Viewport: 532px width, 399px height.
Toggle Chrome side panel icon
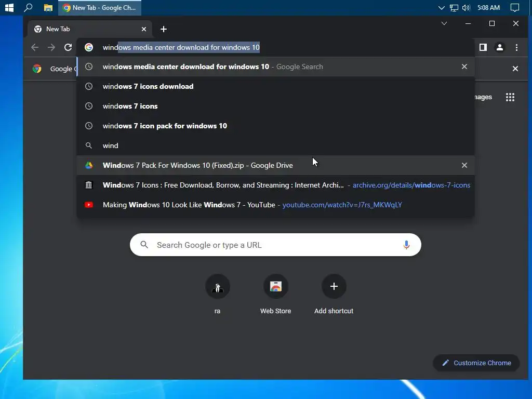tap(483, 47)
